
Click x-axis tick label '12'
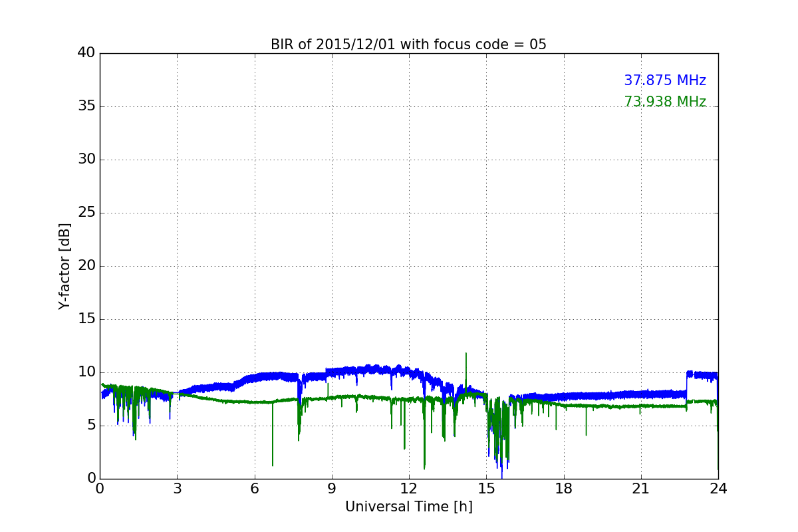point(409,489)
